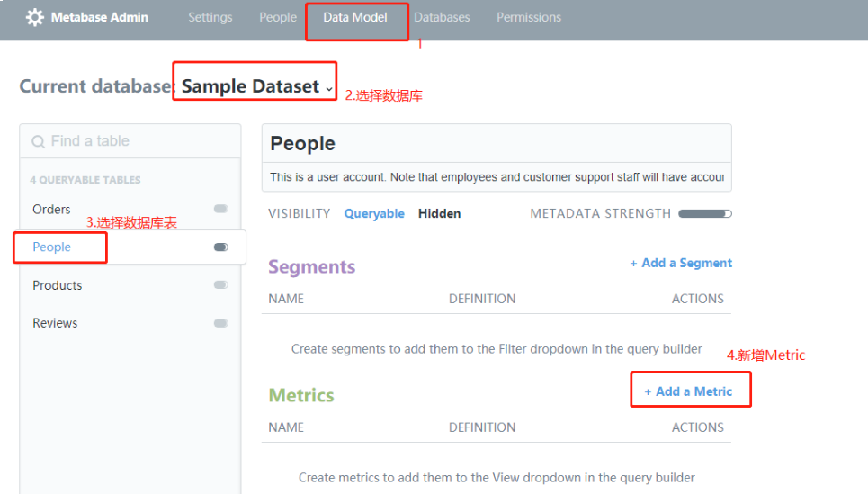Image resolution: width=868 pixels, height=494 pixels.
Task: Go to the Databases tab
Action: [x=442, y=17]
